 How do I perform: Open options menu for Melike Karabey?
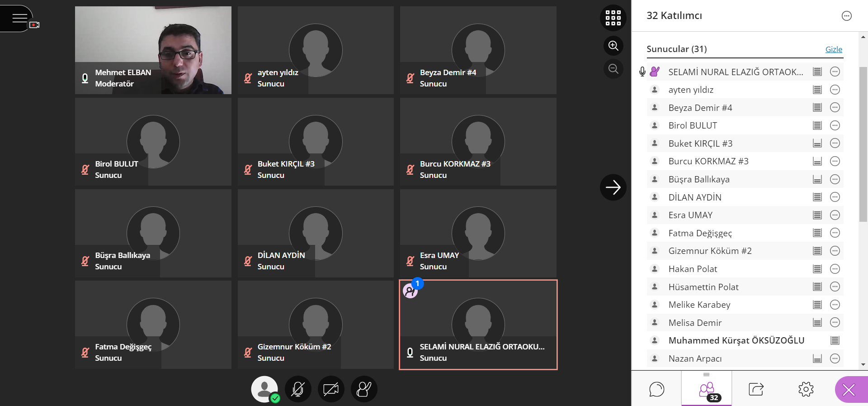[835, 305]
